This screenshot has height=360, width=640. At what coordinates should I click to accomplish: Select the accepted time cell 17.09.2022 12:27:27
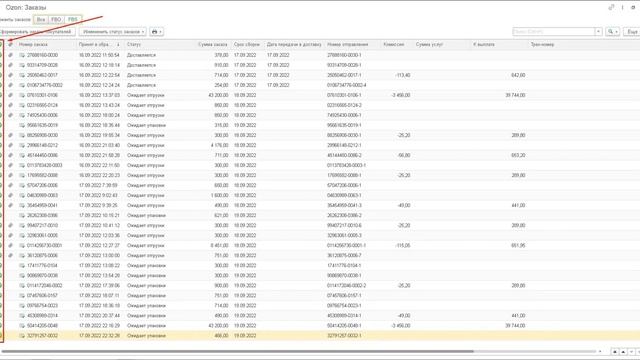[99, 245]
